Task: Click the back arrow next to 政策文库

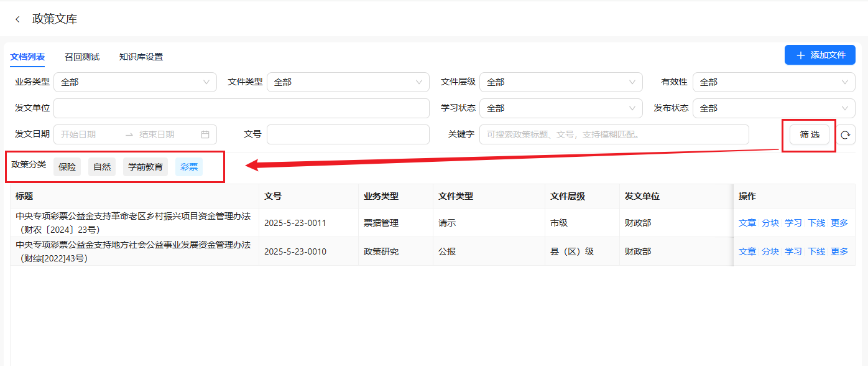Action: tap(17, 19)
